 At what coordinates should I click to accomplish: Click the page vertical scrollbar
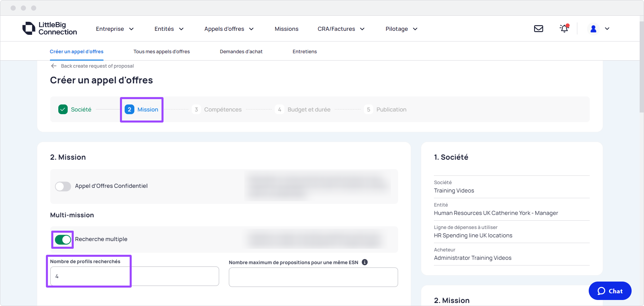pyautogui.click(x=641, y=67)
